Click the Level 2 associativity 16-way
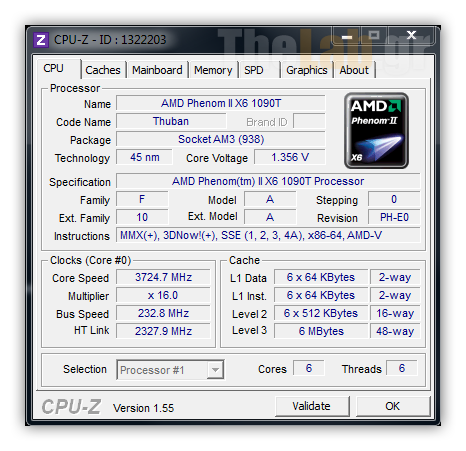 (395, 313)
